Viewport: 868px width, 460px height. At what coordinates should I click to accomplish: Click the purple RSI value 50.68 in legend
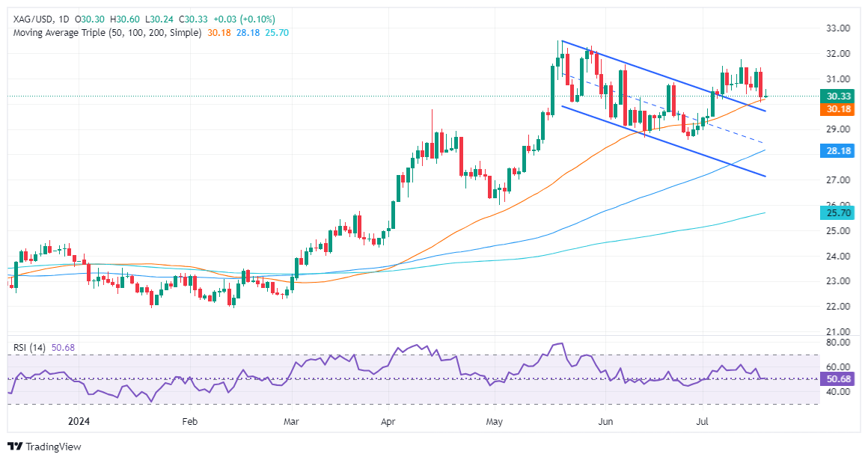coord(62,347)
